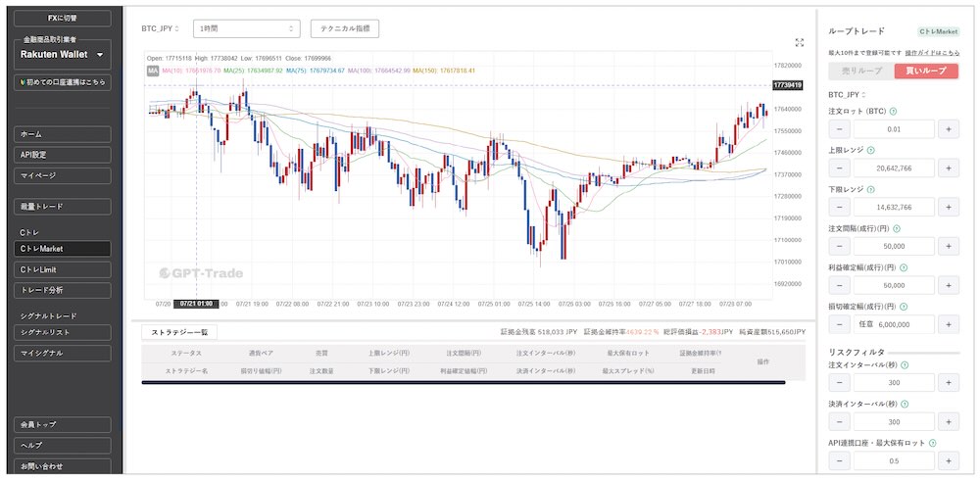The height and width of the screenshot is (481, 980).
Task: Click help icon beside 下限レンジ
Action: 870,189
